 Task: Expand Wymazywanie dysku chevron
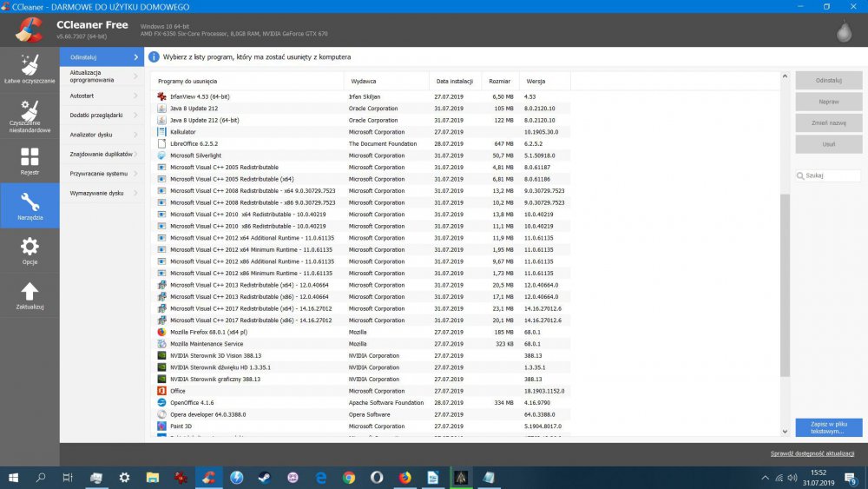pyautogui.click(x=135, y=193)
